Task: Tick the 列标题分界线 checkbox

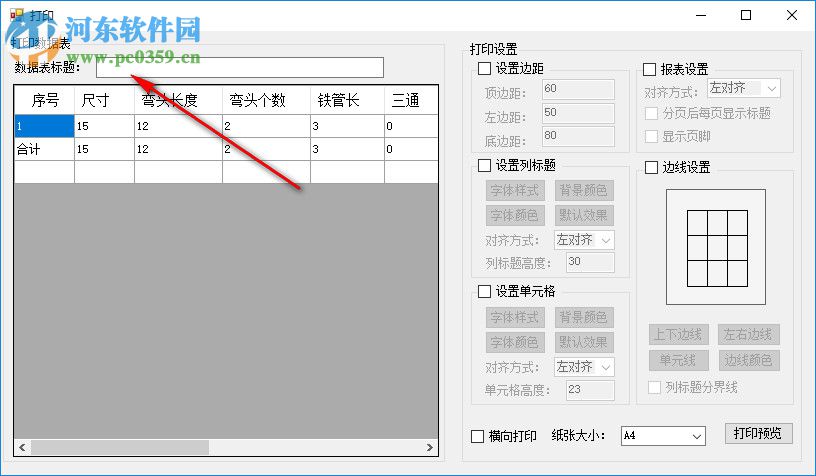Action: (654, 387)
